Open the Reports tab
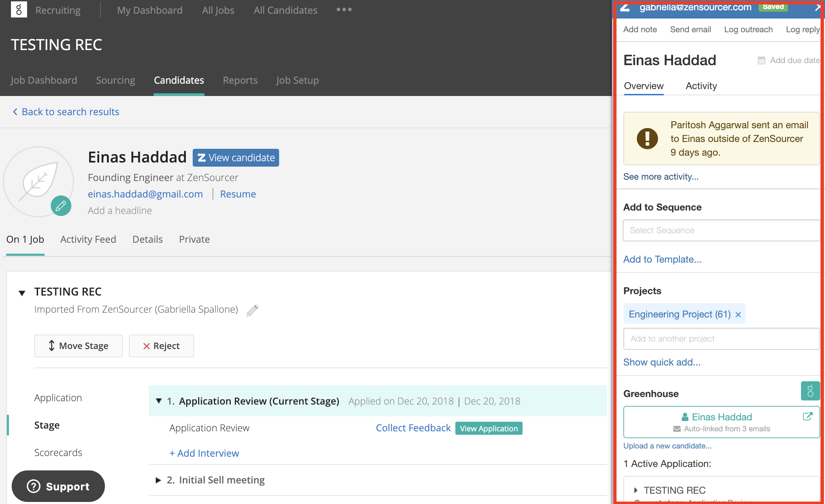825x504 pixels. pyautogui.click(x=240, y=80)
